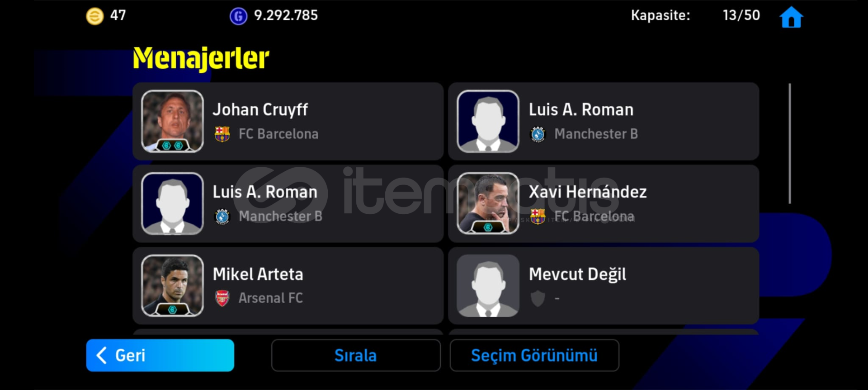Tap the FC Barcelona crest under Xavi Hernández

click(x=538, y=216)
